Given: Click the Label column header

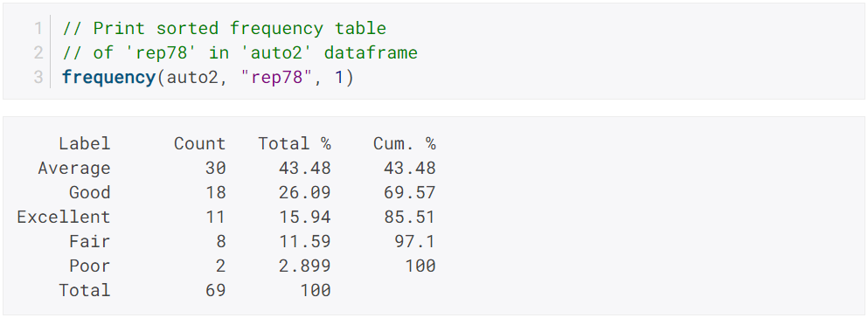Looking at the screenshot, I should 85,144.
